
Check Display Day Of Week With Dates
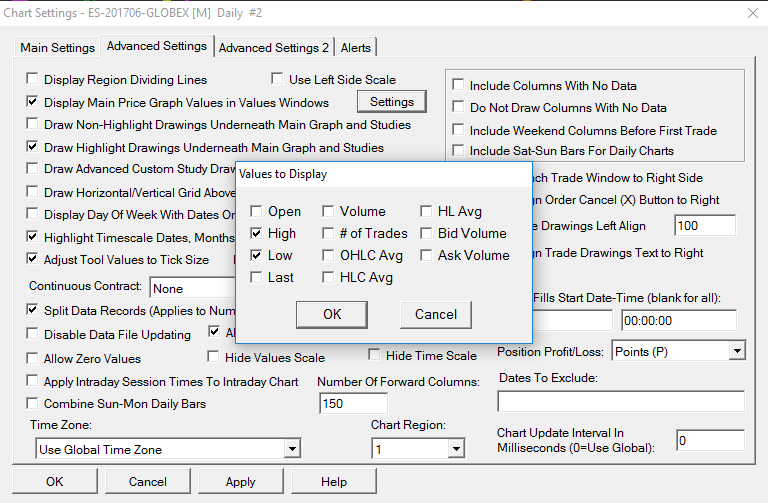tap(32, 214)
